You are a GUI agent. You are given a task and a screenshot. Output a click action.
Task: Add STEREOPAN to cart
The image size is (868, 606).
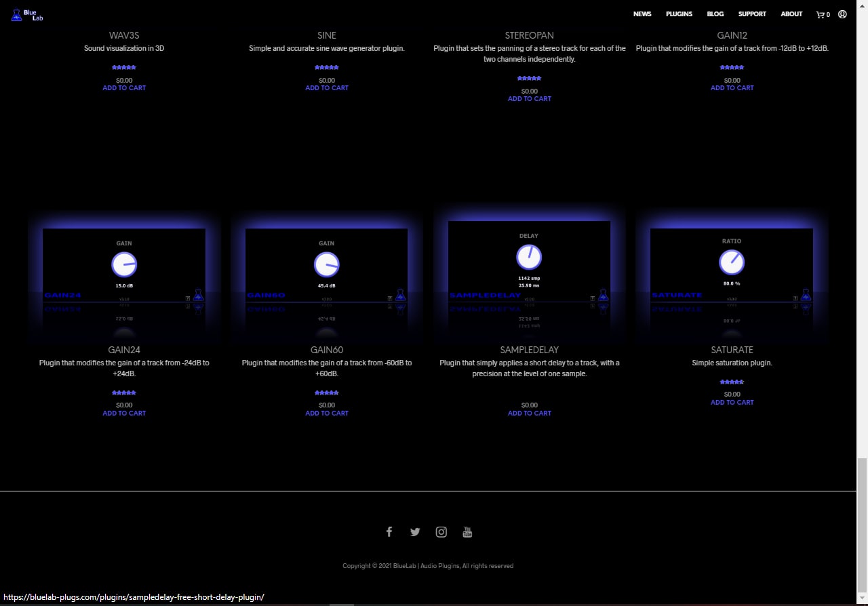(x=530, y=99)
